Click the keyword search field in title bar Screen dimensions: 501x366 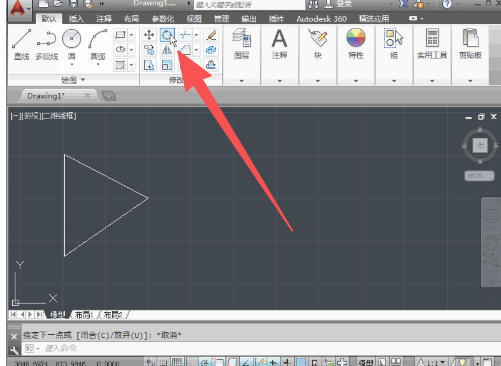[249, 4]
